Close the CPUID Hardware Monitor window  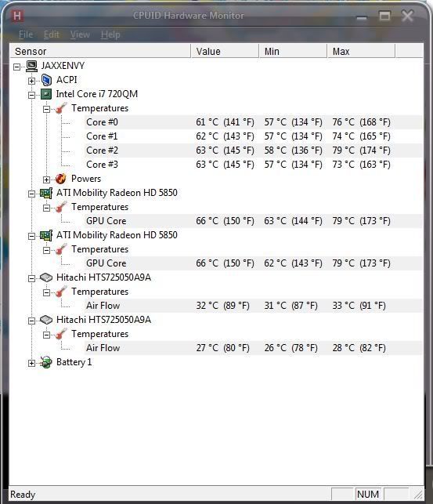click(408, 16)
